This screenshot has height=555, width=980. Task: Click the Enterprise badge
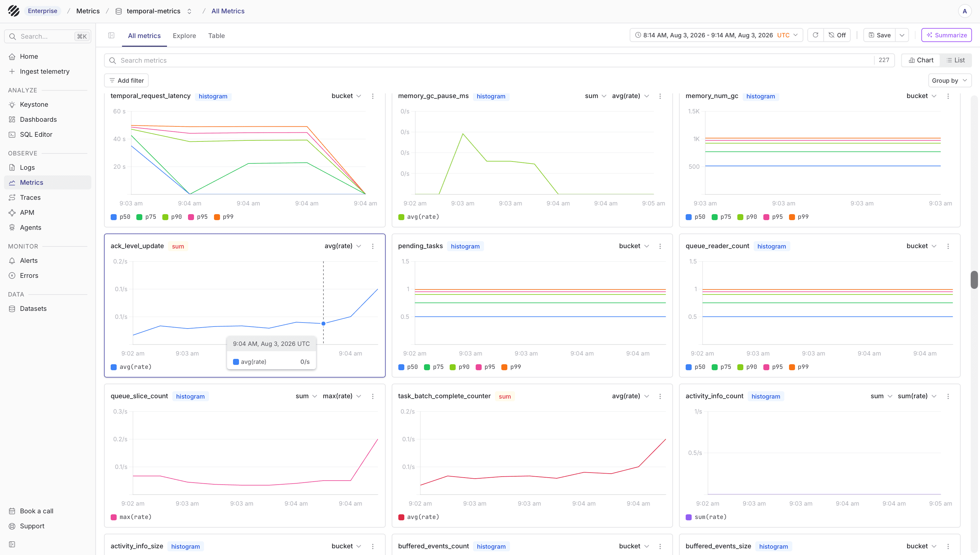[x=42, y=11]
